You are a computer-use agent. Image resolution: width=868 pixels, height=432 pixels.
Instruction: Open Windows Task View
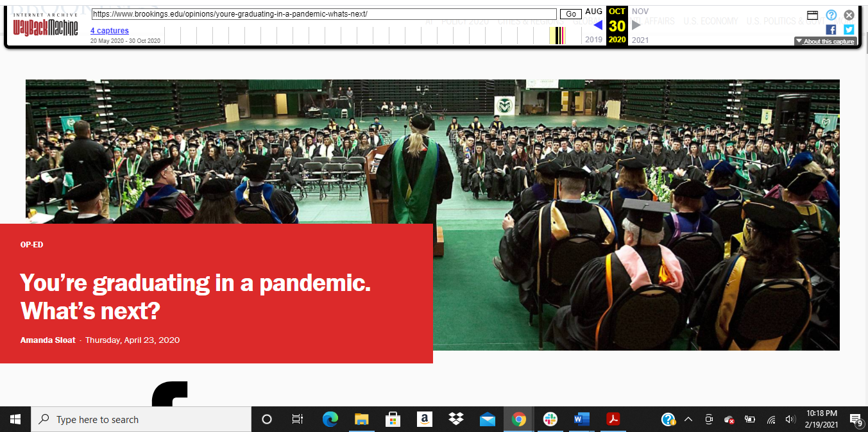click(x=298, y=420)
